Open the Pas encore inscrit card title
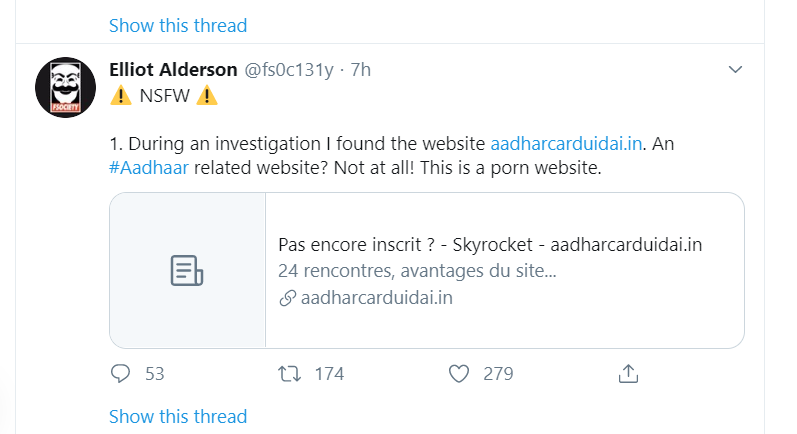 pos(490,245)
